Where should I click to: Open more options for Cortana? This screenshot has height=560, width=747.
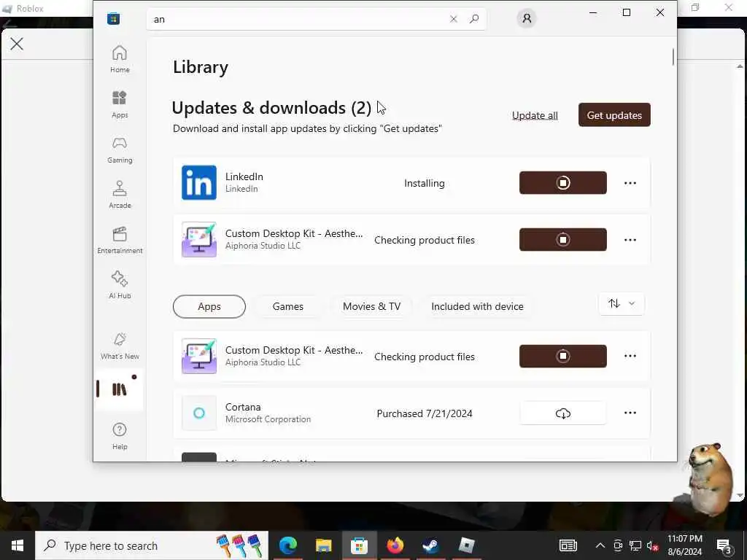click(x=630, y=413)
